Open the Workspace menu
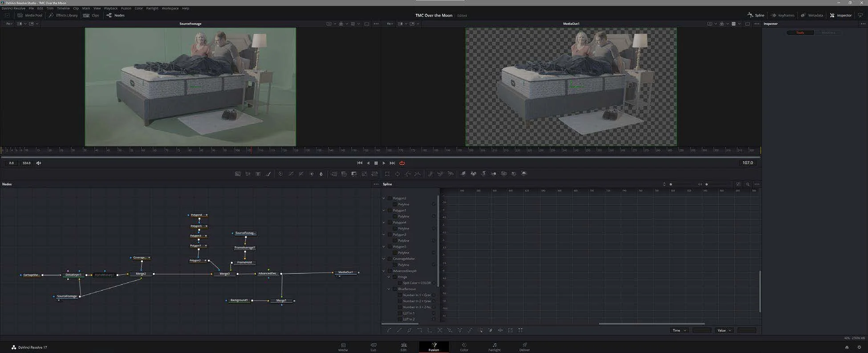 170,8
